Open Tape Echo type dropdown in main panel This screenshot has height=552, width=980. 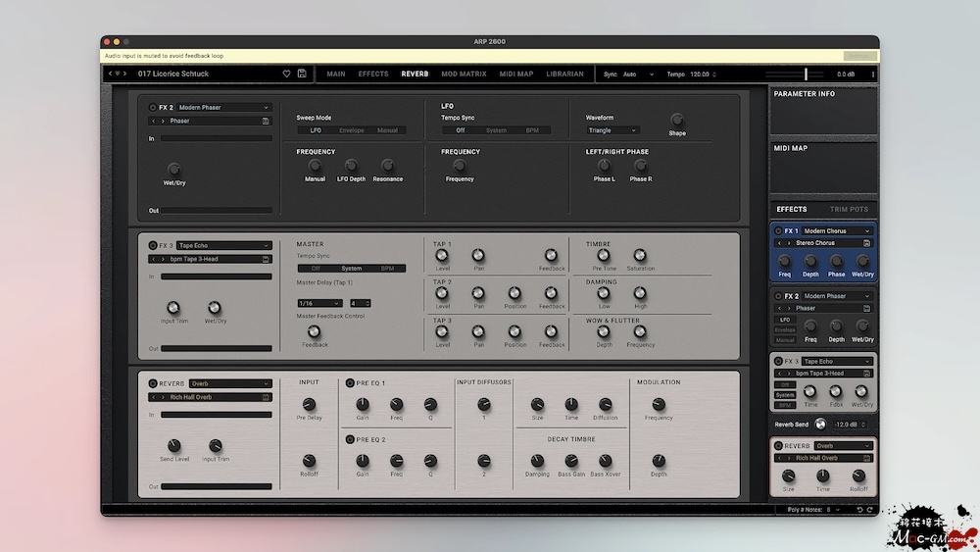223,246
